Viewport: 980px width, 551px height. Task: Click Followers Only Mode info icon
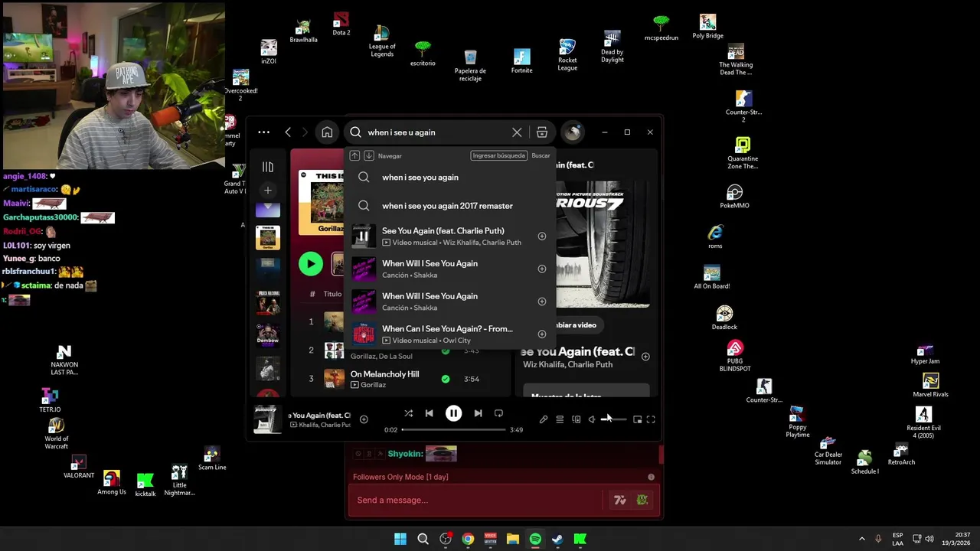[652, 477]
